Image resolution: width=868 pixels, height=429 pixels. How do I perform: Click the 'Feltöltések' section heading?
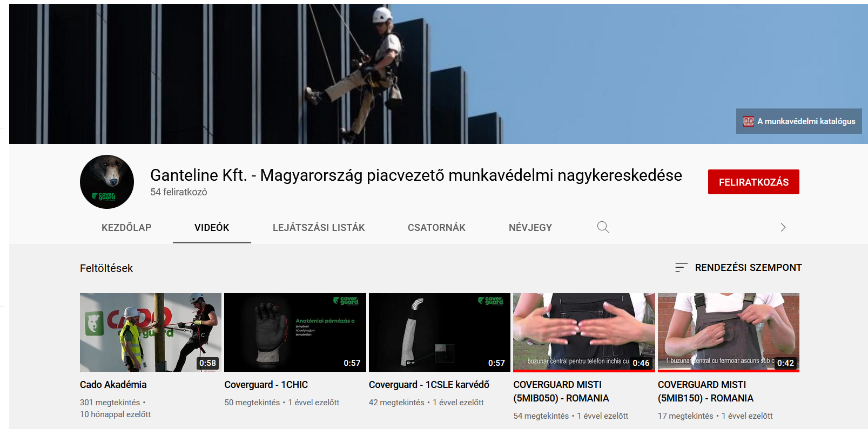point(106,268)
